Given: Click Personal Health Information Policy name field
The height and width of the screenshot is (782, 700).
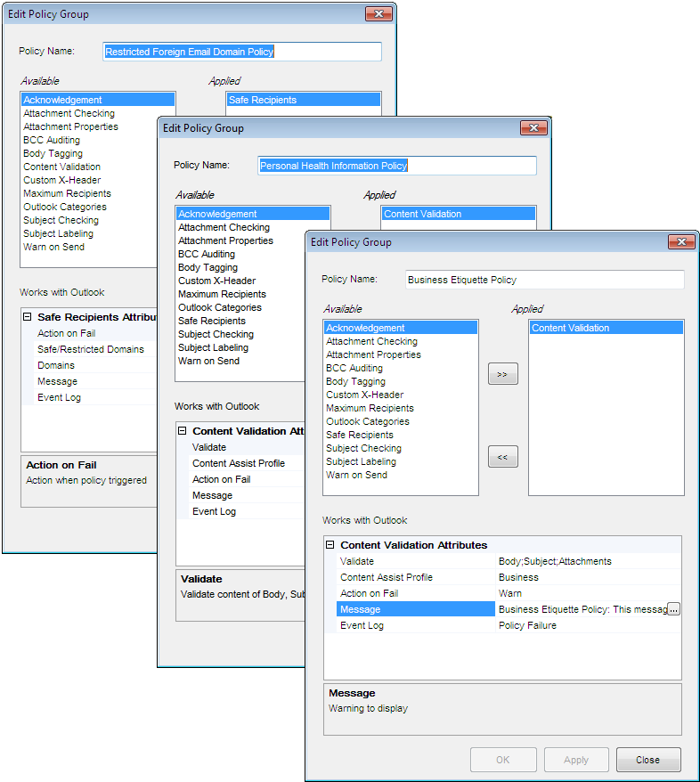Looking at the screenshot, I should click(x=397, y=166).
